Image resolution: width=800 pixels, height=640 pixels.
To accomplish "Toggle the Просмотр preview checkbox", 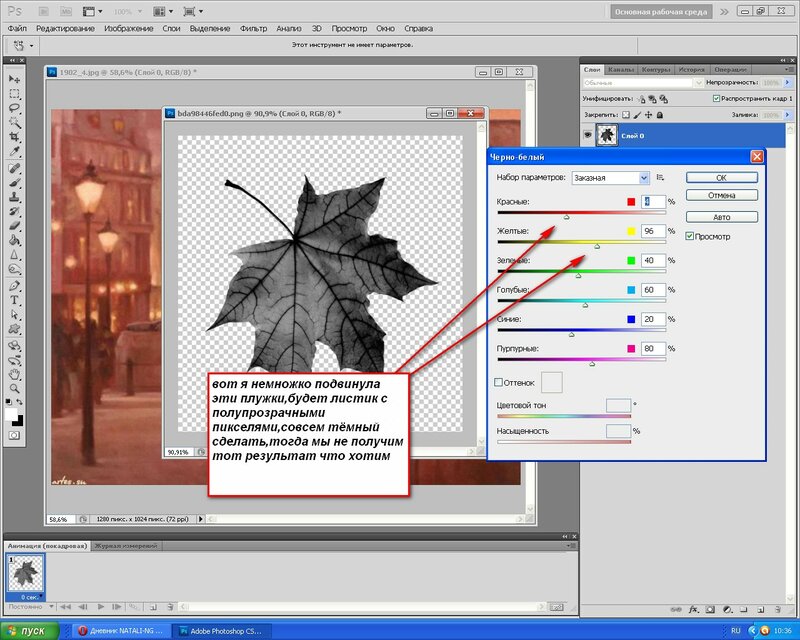I will coord(690,237).
